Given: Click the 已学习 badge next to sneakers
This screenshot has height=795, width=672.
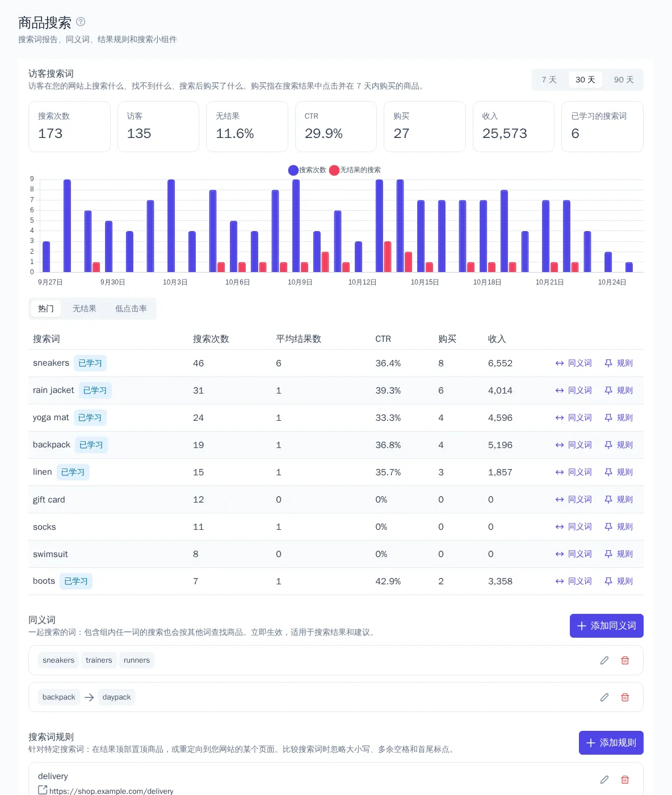Looking at the screenshot, I should [x=90, y=363].
